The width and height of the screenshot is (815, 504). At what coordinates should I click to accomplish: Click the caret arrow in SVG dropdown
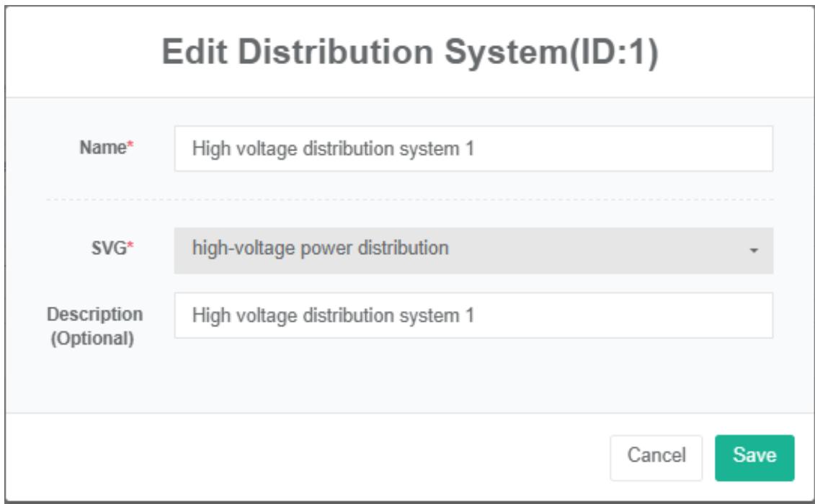[x=754, y=251]
